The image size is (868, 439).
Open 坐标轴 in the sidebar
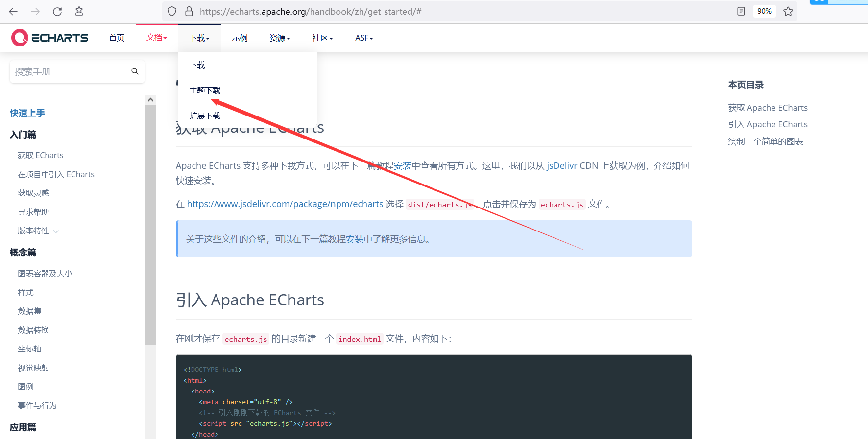pos(29,348)
